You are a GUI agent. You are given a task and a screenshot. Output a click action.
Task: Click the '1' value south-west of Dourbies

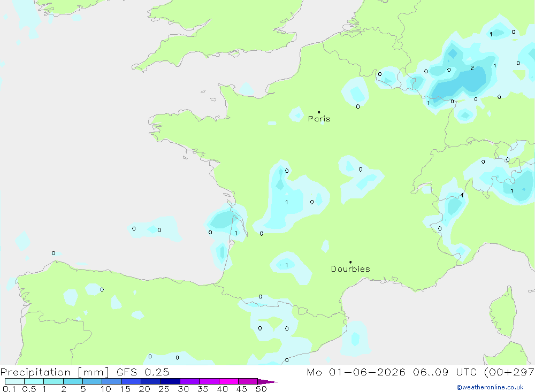287,265
